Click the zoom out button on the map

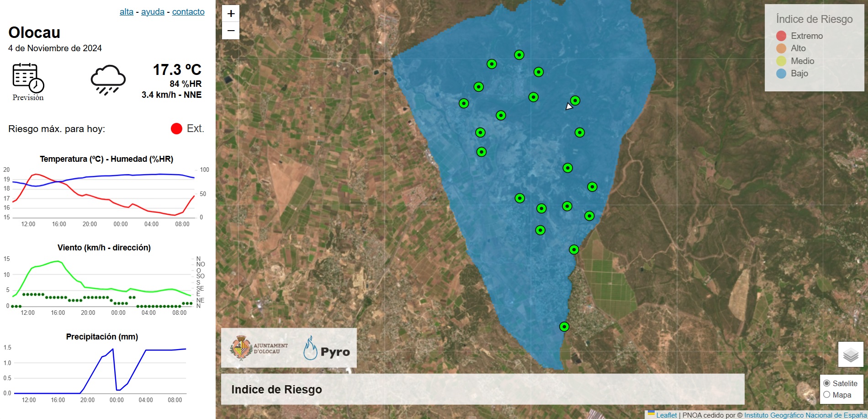(x=230, y=30)
